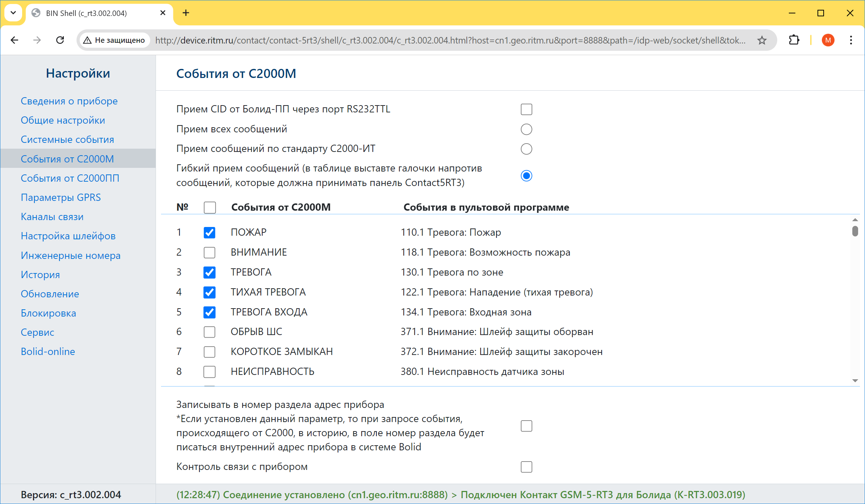
Task: Open the Chrome three-dot menu
Action: tap(851, 40)
